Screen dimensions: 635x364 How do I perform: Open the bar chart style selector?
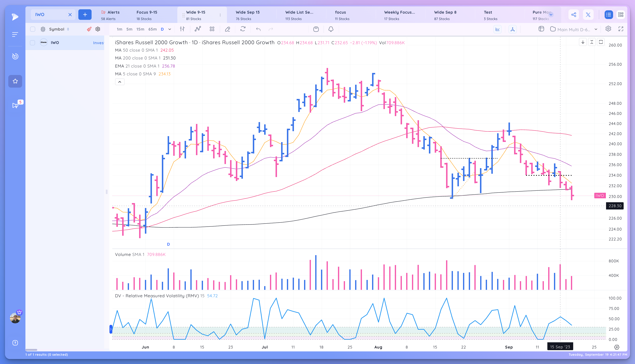[x=182, y=29]
